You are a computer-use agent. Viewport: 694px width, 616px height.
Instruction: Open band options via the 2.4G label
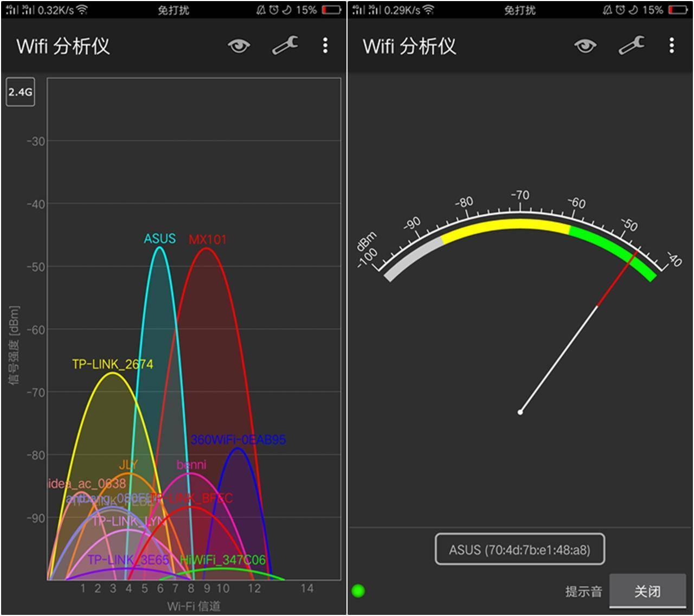coord(20,92)
